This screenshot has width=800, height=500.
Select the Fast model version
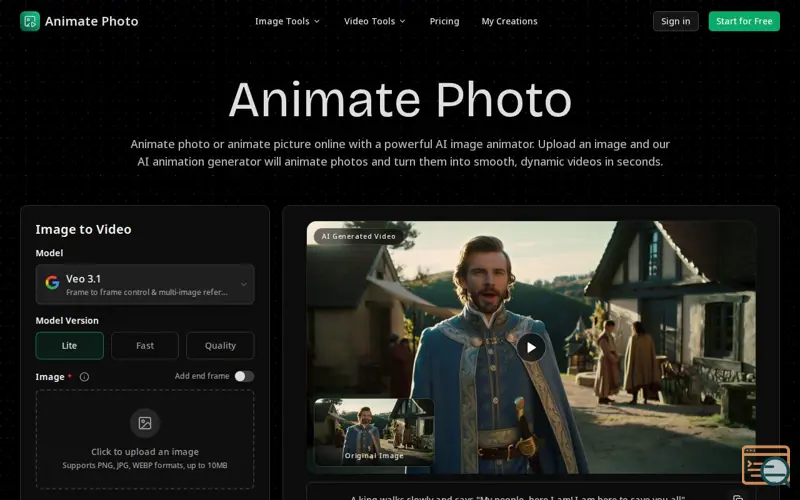[x=145, y=345]
